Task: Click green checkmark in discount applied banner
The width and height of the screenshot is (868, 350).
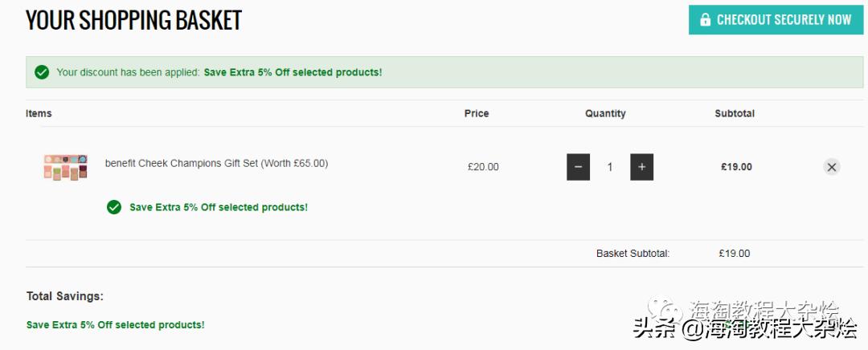Action: click(42, 72)
